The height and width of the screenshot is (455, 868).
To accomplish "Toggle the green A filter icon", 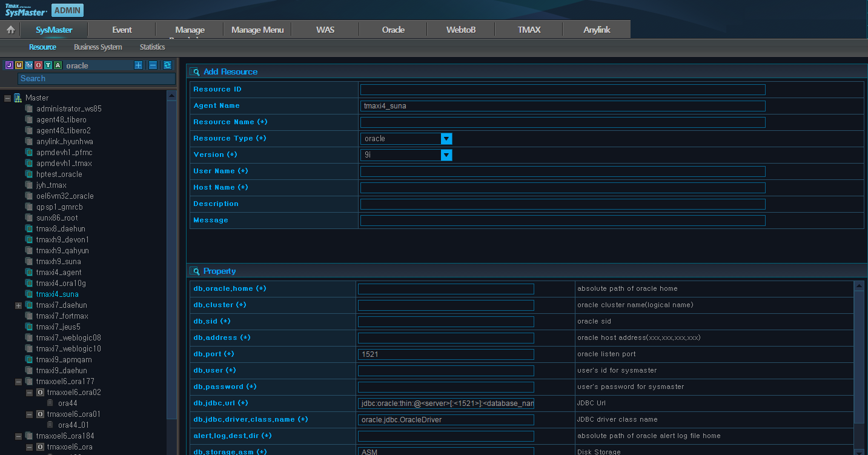I will coord(58,65).
